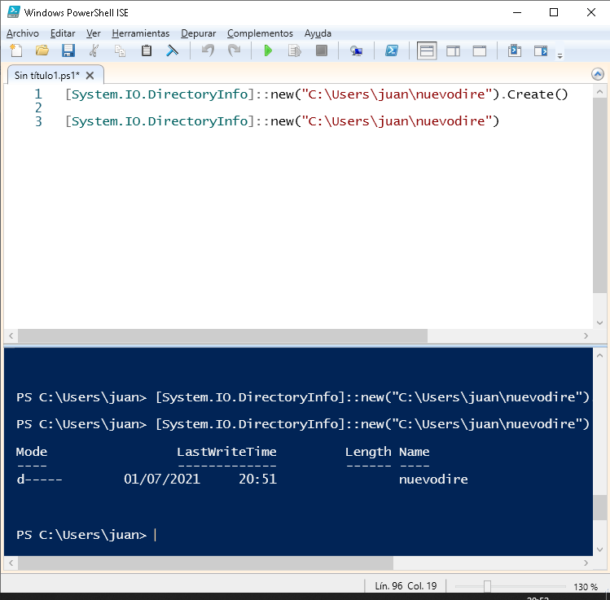This screenshot has width=610, height=600.
Task: Show script pane on right layout icon
Action: pyautogui.click(x=453, y=51)
